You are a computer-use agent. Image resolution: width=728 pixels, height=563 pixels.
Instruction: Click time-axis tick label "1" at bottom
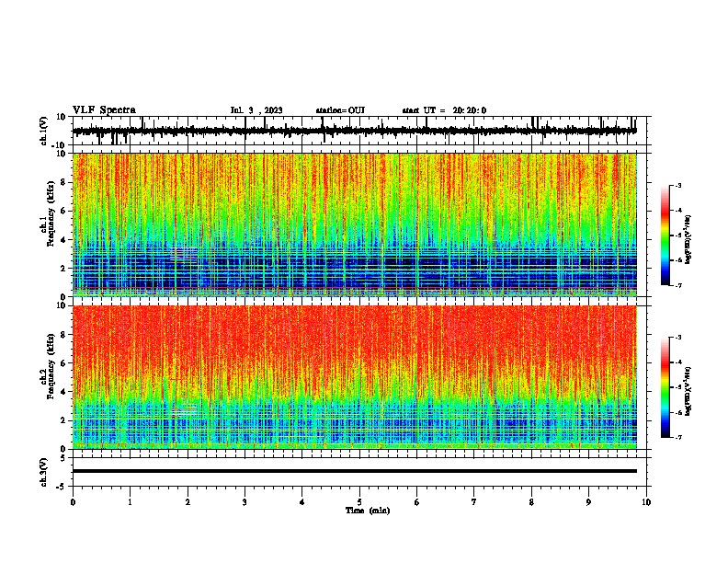tap(130, 502)
